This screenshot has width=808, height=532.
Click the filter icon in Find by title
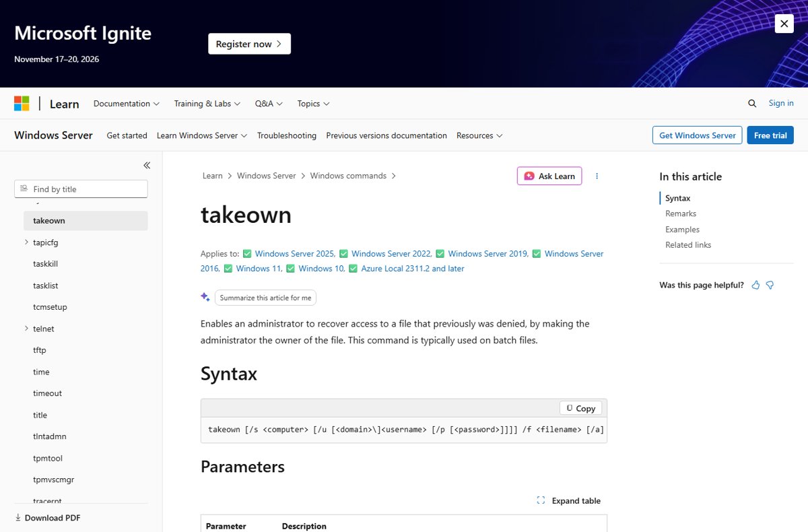pyautogui.click(x=24, y=189)
